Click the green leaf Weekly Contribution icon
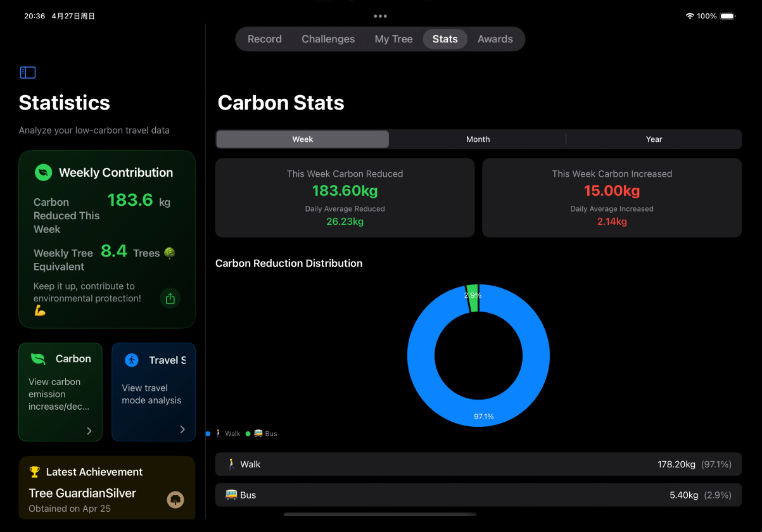The width and height of the screenshot is (762, 532). tap(43, 172)
